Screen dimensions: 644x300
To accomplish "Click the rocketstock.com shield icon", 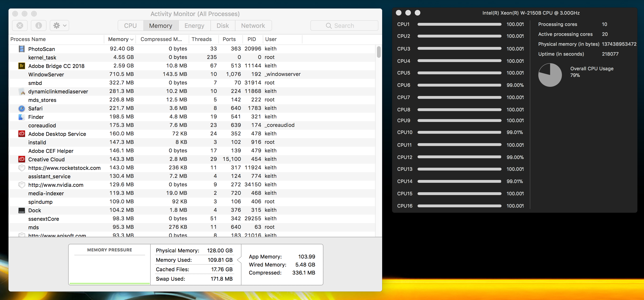I will point(22,168).
